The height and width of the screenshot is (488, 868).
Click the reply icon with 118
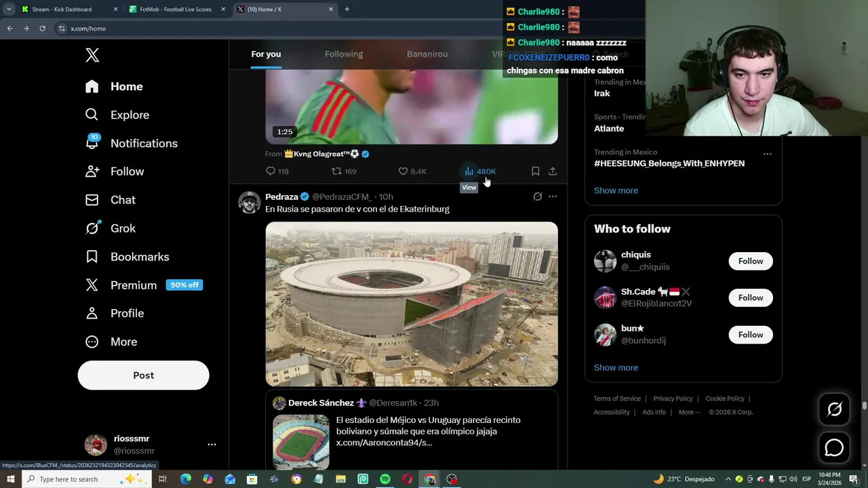click(277, 171)
